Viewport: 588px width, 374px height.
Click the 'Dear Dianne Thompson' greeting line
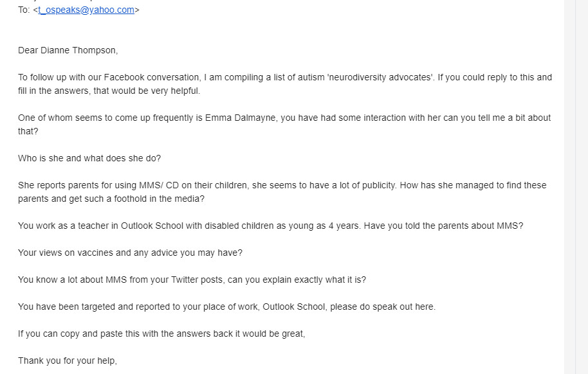[68, 50]
